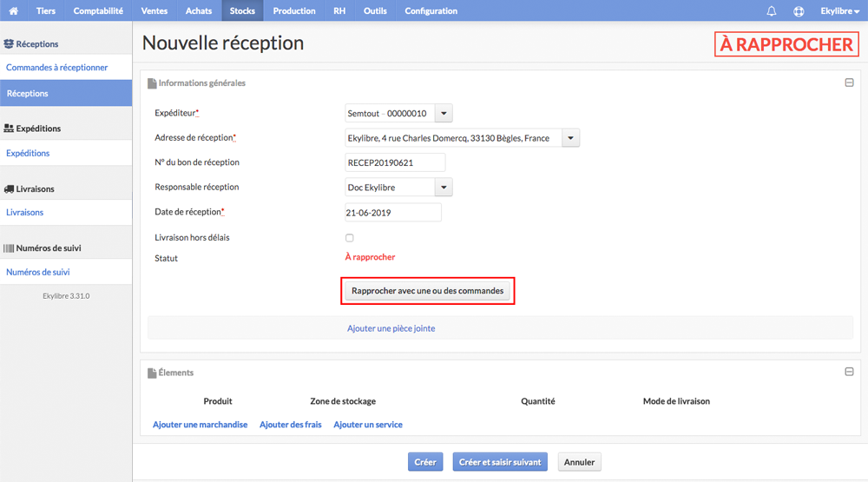Image resolution: width=868 pixels, height=482 pixels.
Task: Select the Stocks menu
Action: [242, 10]
